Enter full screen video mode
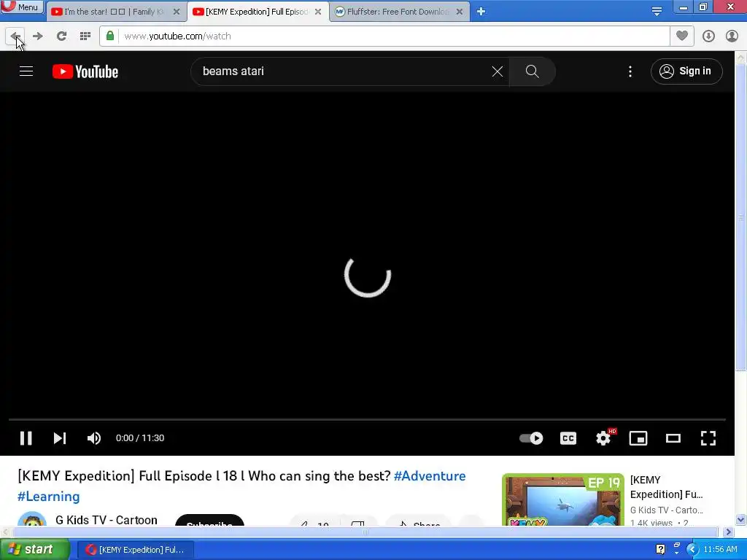 click(x=708, y=438)
